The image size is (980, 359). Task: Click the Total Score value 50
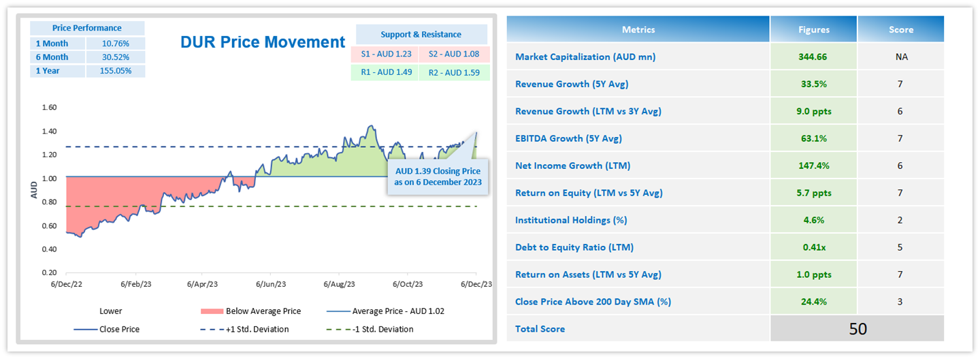[857, 328]
